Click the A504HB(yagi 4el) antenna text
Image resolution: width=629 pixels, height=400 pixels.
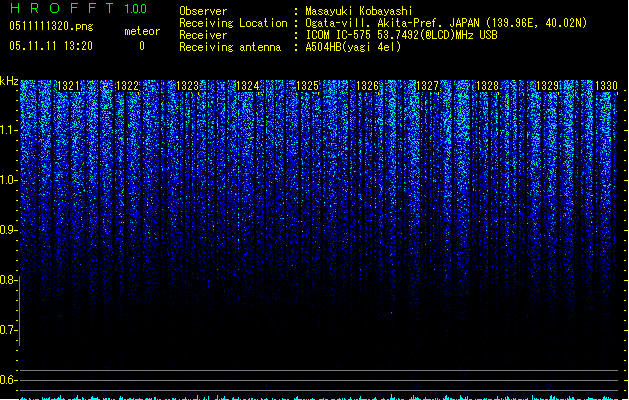[353, 47]
